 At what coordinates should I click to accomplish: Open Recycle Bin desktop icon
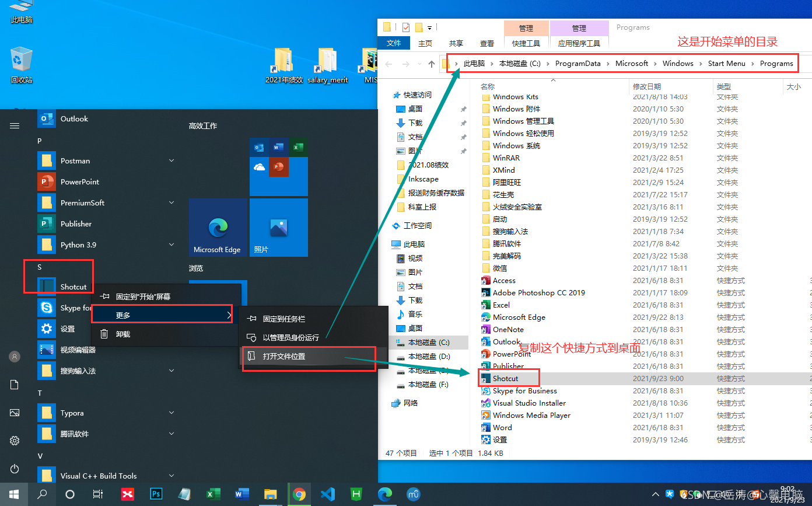click(x=22, y=65)
